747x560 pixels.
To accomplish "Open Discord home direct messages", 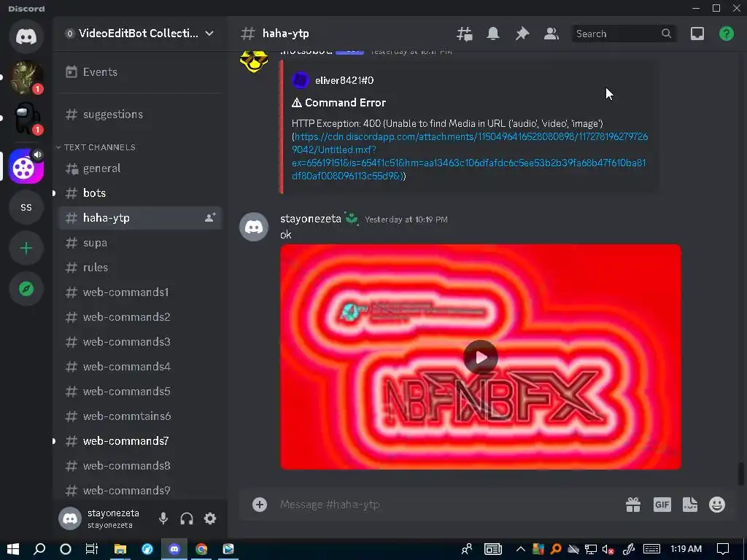I will click(26, 36).
